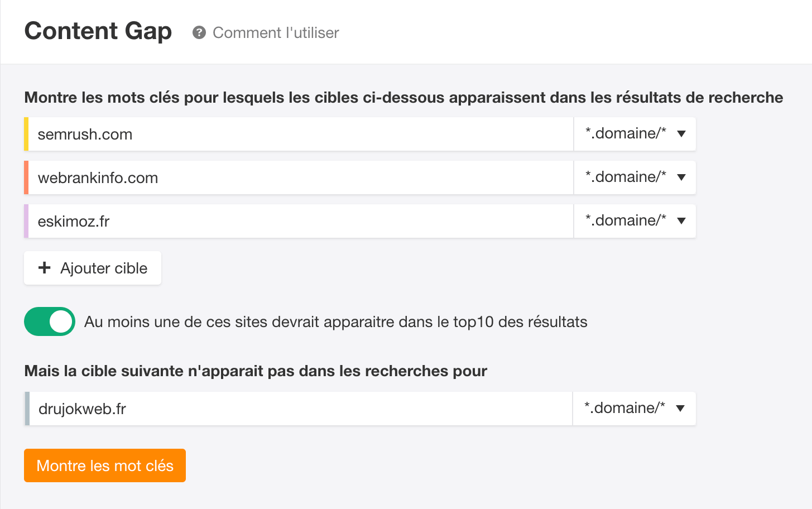The image size is (812, 509).
Task: Click the yellow color marker beside semrush.com
Action: click(26, 134)
